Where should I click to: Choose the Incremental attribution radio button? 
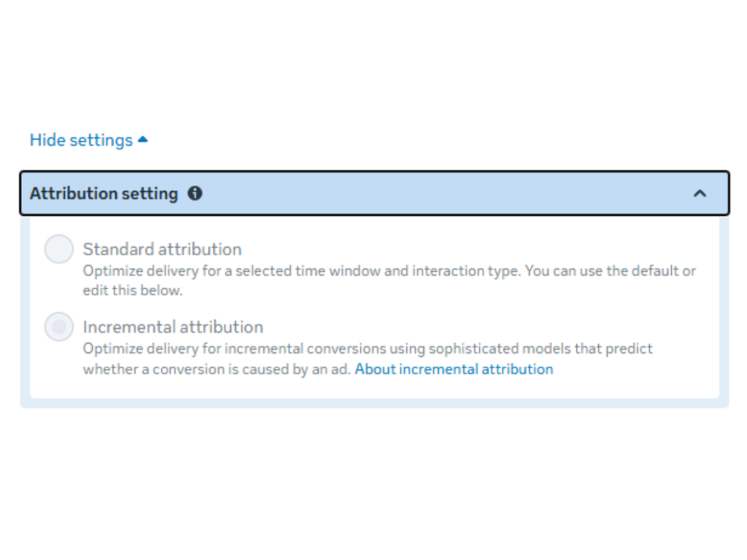[59, 327]
